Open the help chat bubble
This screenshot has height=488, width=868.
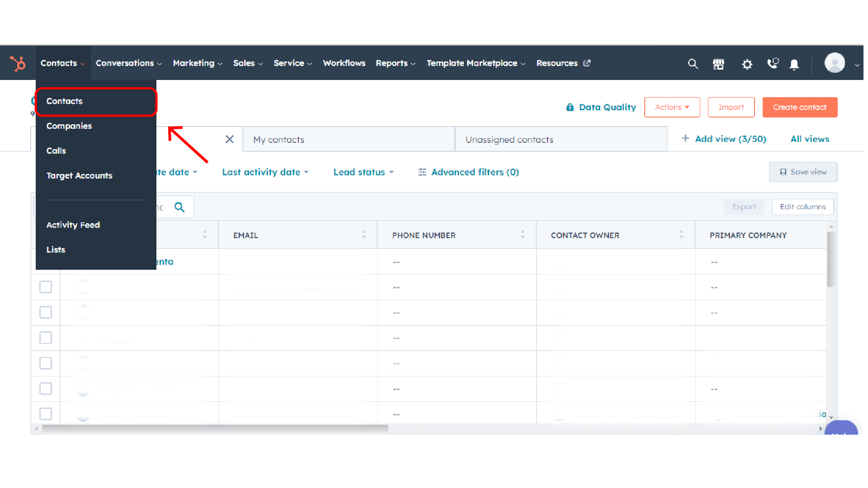click(x=841, y=428)
